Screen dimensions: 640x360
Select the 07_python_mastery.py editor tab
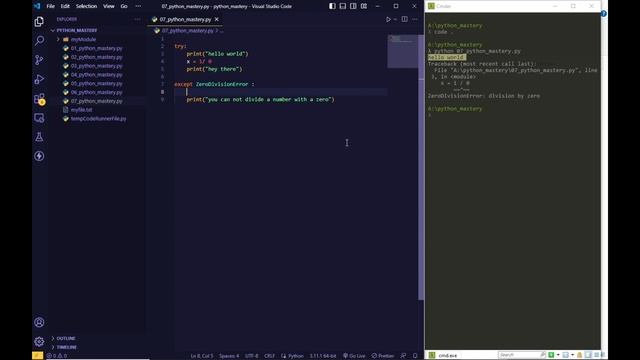coord(185,19)
